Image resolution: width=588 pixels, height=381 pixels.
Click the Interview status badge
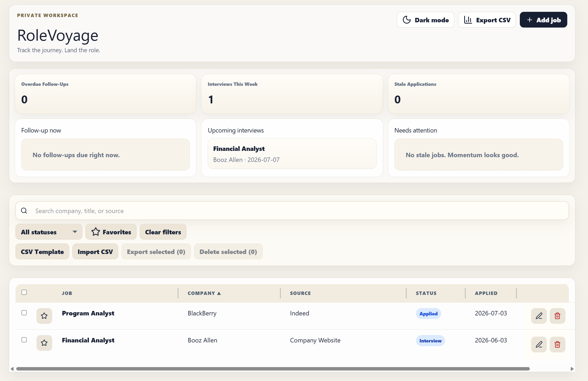pyautogui.click(x=430, y=341)
